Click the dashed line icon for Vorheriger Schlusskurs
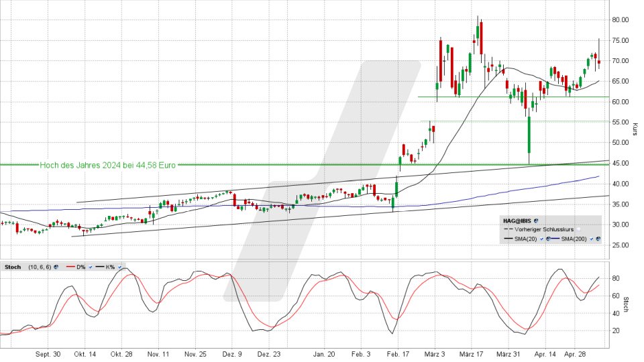 pos(508,229)
